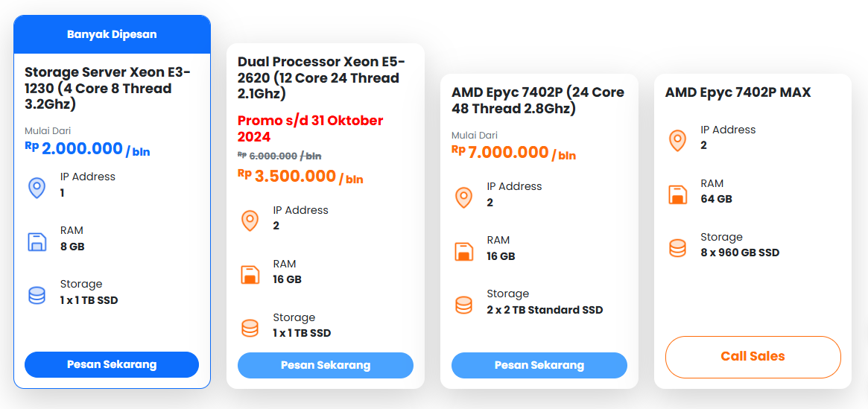Click Storage icon in Epyc 7402P MAX card
Image resolution: width=868 pixels, height=409 pixels.
click(x=677, y=248)
